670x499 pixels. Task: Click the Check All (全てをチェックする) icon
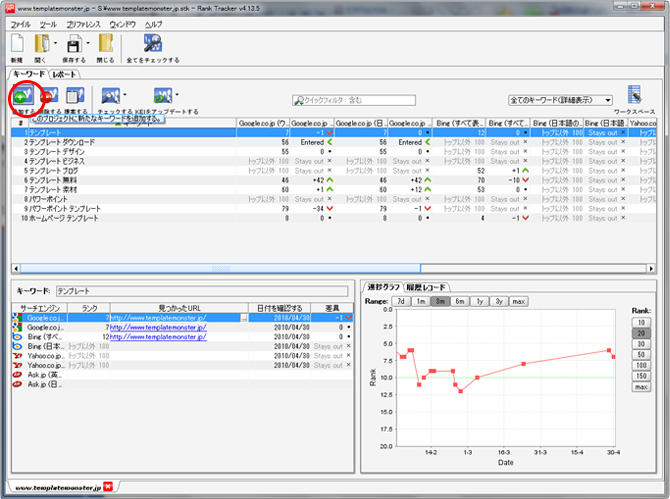(153, 44)
